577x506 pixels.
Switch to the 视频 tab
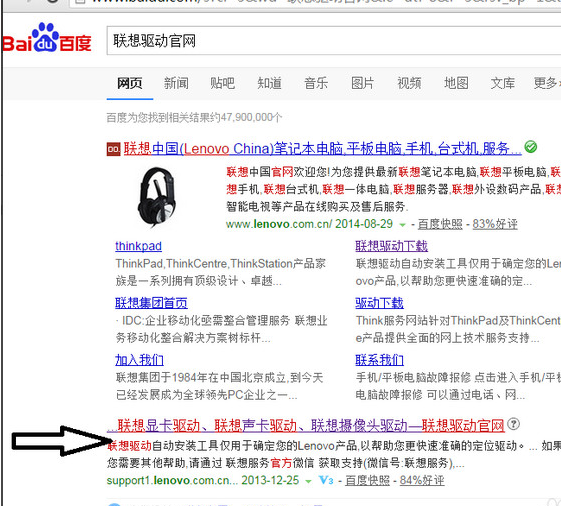tap(409, 83)
